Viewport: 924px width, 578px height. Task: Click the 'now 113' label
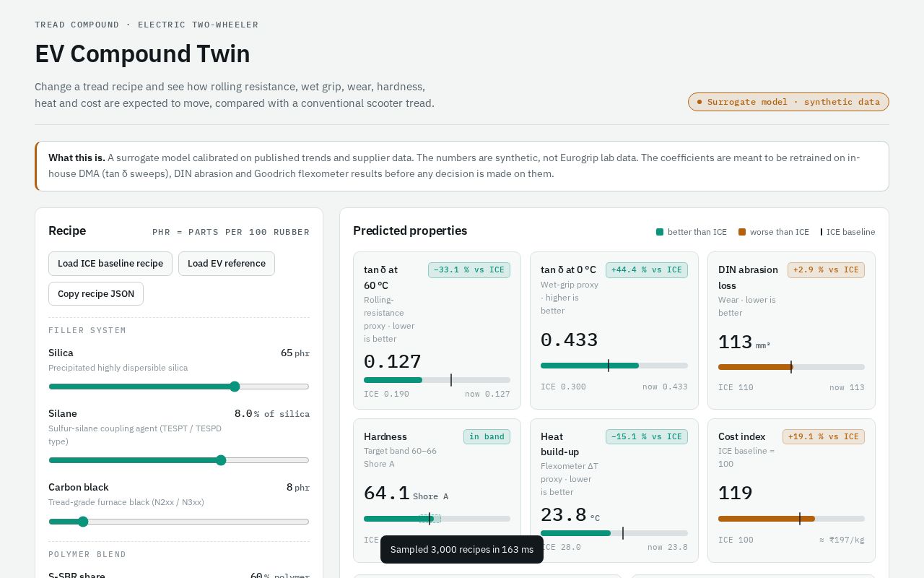[x=847, y=388]
